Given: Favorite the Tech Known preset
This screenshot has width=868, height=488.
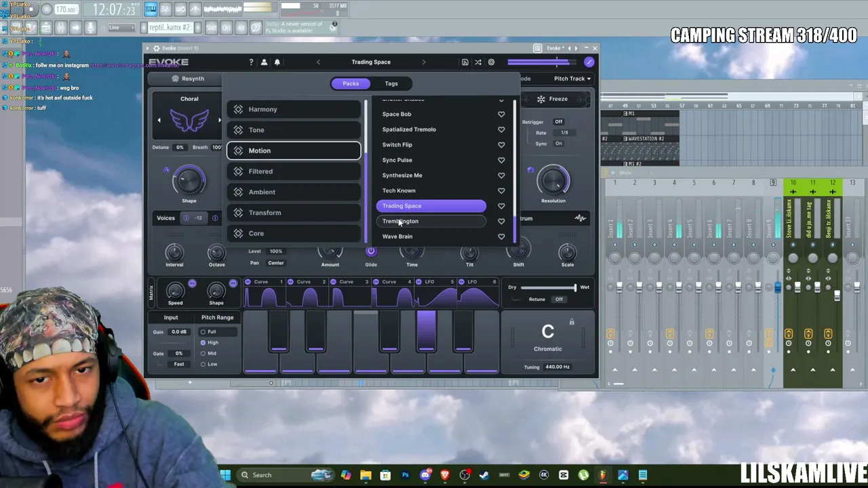Looking at the screenshot, I should [x=501, y=190].
